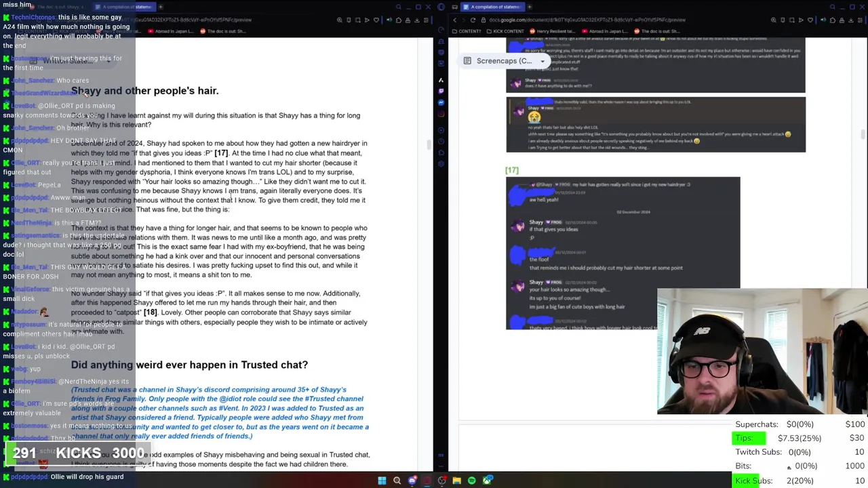868x488 pixels.
Task: Click the green [17] label in Screencaps doc
Action: point(512,170)
